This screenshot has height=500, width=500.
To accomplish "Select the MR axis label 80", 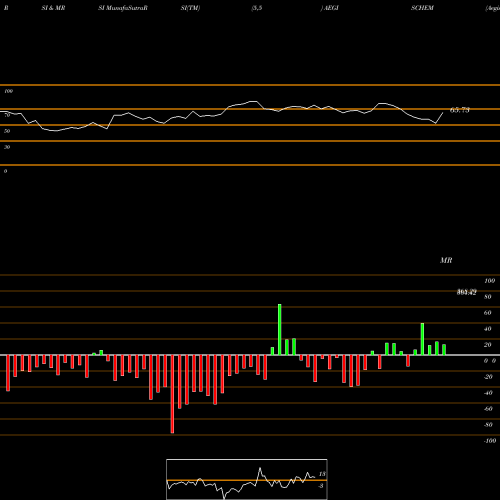I will [x=488, y=297].
